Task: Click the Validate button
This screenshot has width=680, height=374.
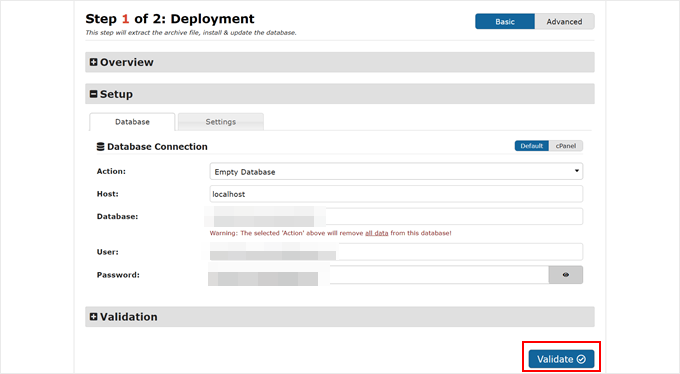Action: point(561,359)
